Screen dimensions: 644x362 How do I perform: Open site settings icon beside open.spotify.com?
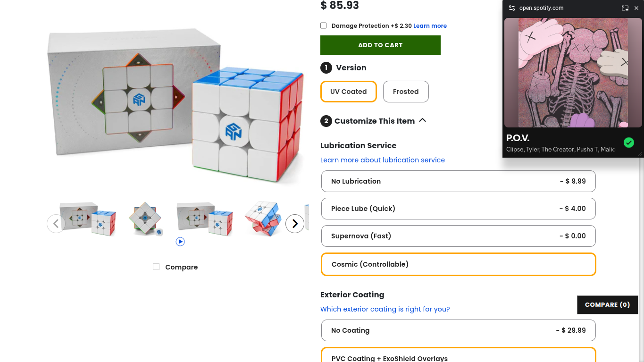tap(512, 8)
